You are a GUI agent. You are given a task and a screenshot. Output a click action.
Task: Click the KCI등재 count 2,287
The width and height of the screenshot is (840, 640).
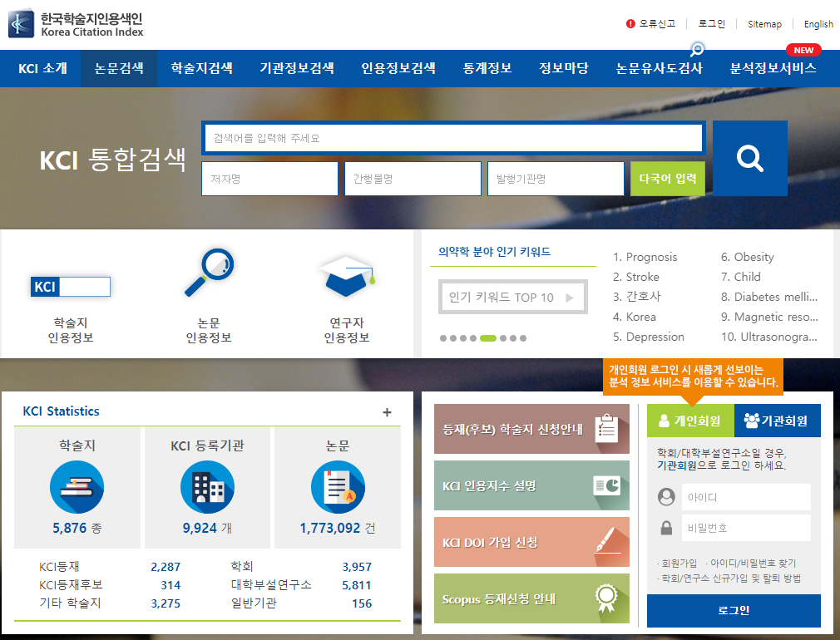[x=166, y=567]
